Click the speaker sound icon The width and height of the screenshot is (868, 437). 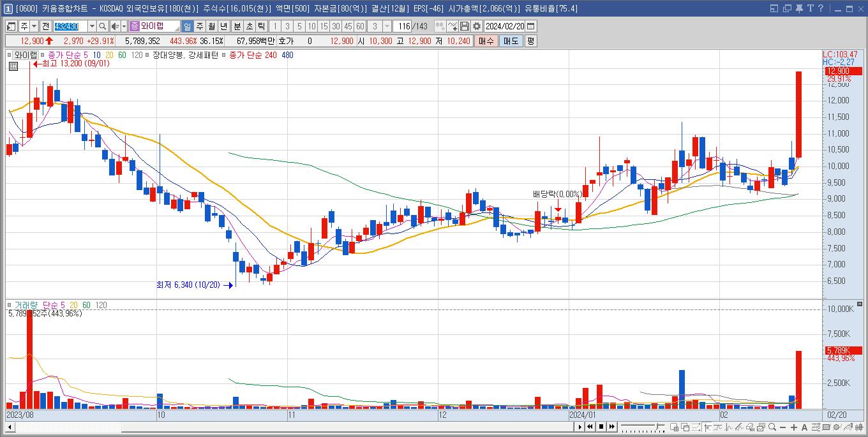point(114,26)
